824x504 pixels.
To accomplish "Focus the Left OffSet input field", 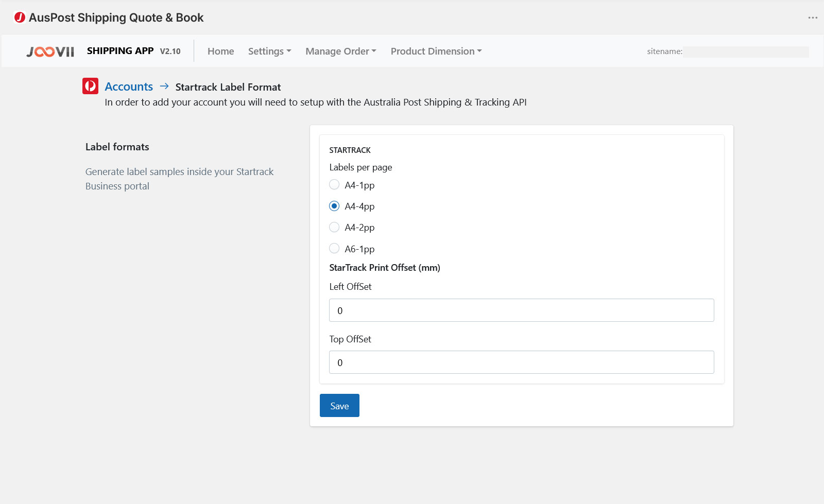I will click(x=521, y=310).
